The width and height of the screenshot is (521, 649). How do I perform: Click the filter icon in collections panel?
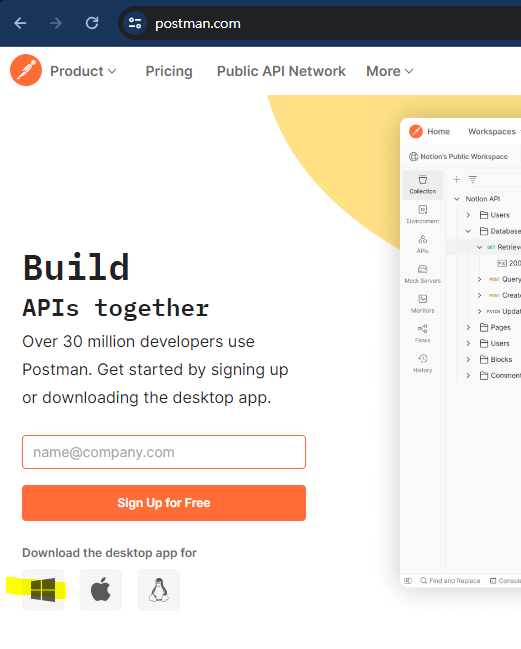473,179
